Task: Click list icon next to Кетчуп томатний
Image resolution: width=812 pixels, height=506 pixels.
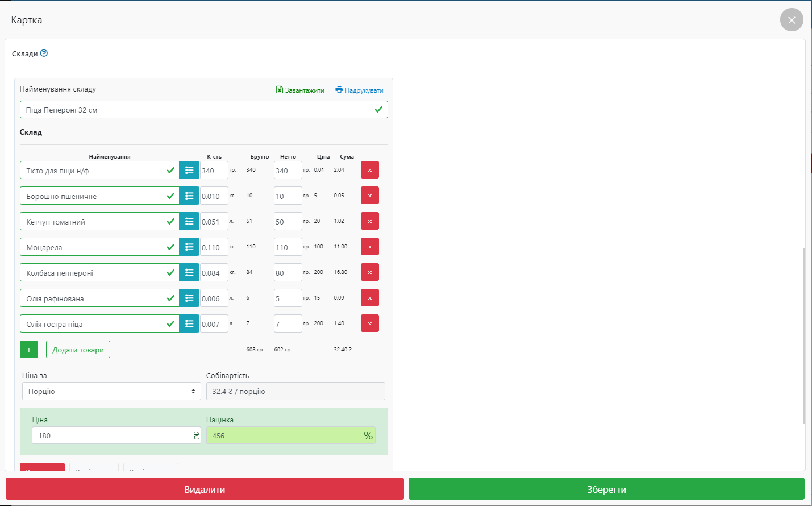Action: (189, 221)
